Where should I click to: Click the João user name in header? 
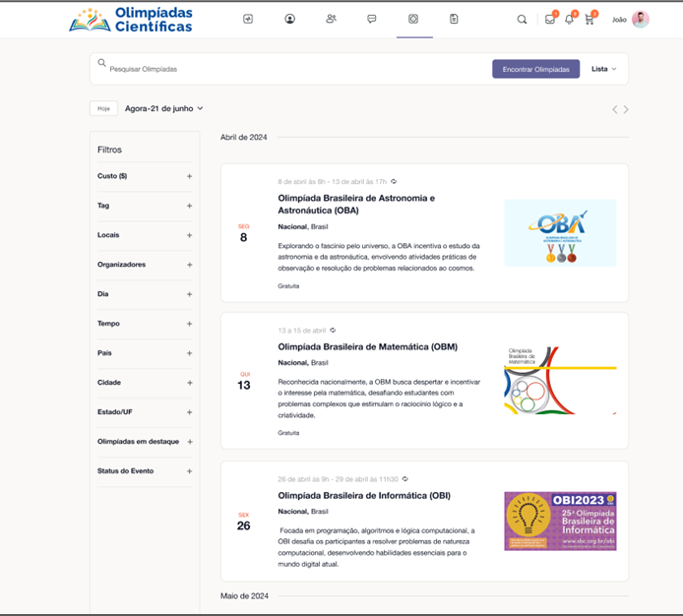pos(619,20)
